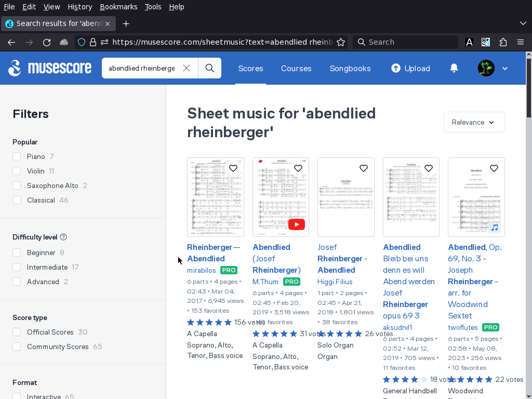The image size is (532, 399).
Task: Favorite the M.Thum Abendlied score
Action: click(298, 168)
